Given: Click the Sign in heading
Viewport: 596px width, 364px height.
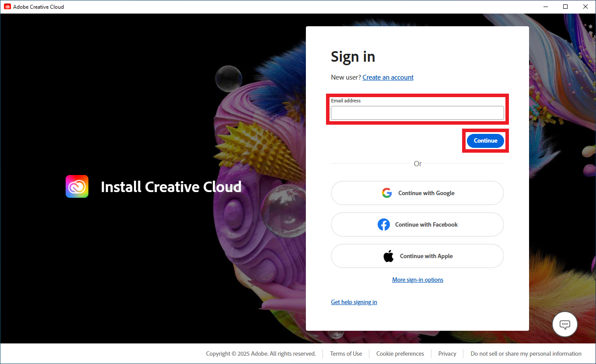Looking at the screenshot, I should pyautogui.click(x=353, y=57).
